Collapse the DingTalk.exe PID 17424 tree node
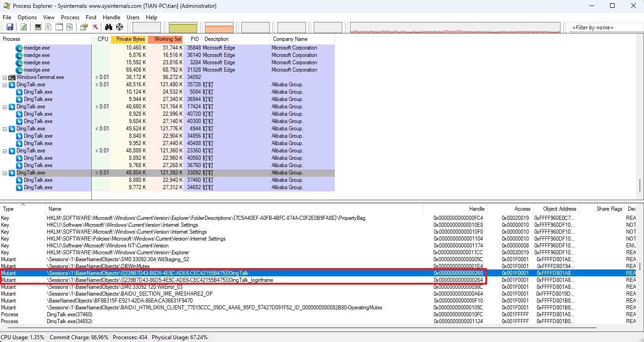The image size is (644, 342). 5,107
